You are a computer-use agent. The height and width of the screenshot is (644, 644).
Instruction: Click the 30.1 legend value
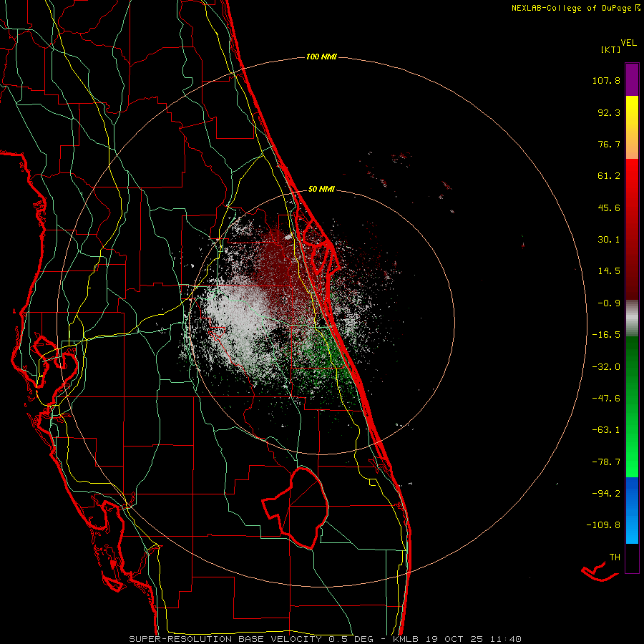[x=609, y=240]
